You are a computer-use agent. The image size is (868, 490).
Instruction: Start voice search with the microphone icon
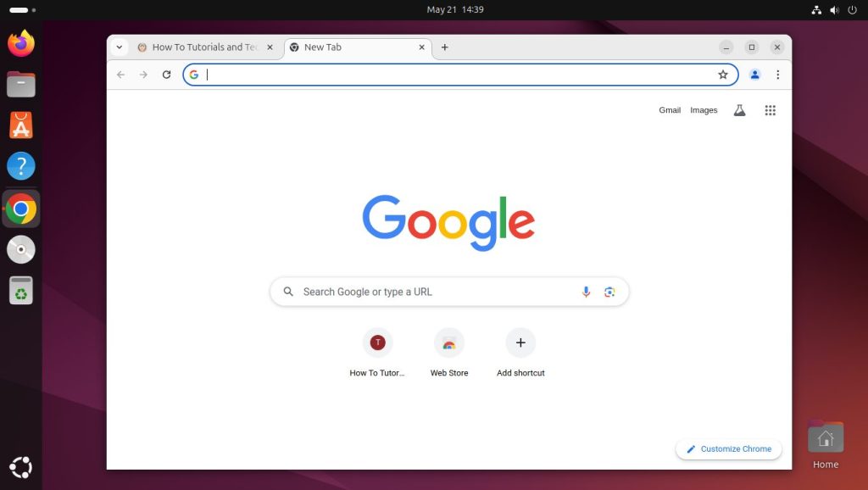pos(586,292)
